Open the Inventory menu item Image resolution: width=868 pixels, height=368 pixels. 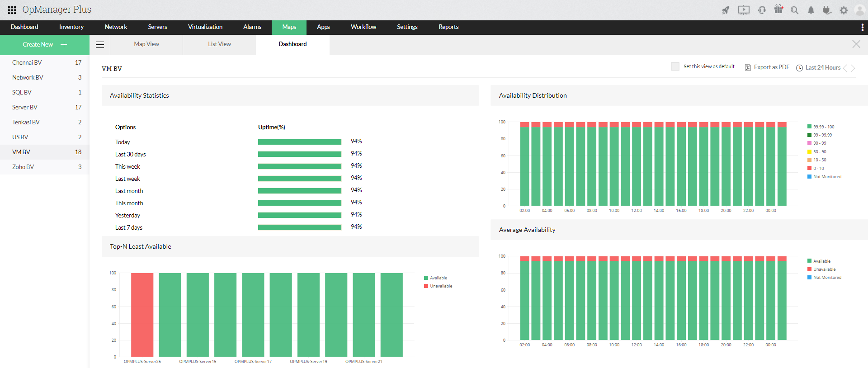(71, 27)
